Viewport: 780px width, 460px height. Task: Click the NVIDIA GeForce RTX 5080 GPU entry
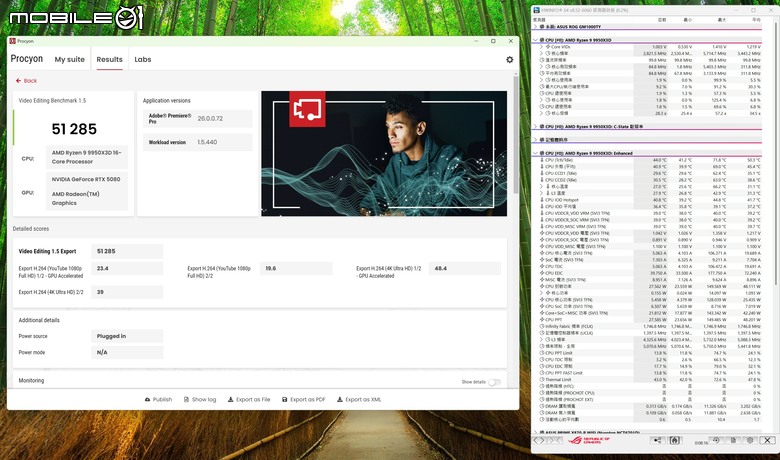tap(86, 179)
